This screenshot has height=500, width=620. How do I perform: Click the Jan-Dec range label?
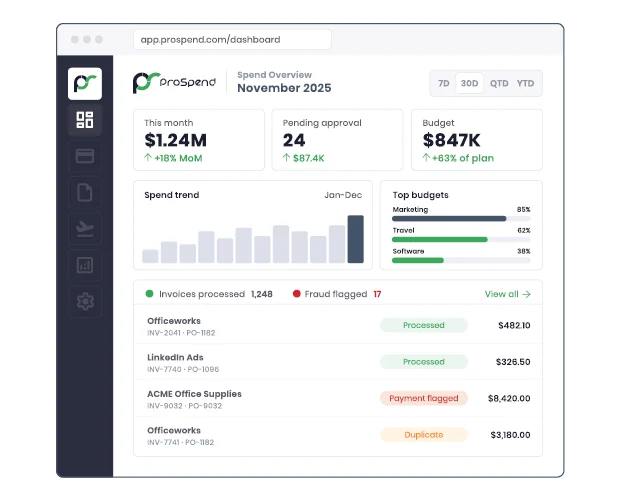pos(343,195)
